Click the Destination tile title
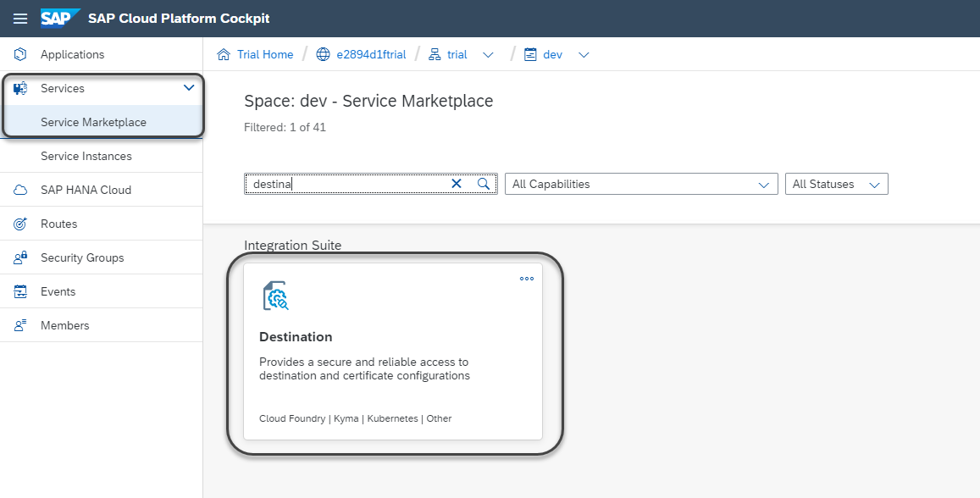980x498 pixels. pyautogui.click(x=296, y=337)
